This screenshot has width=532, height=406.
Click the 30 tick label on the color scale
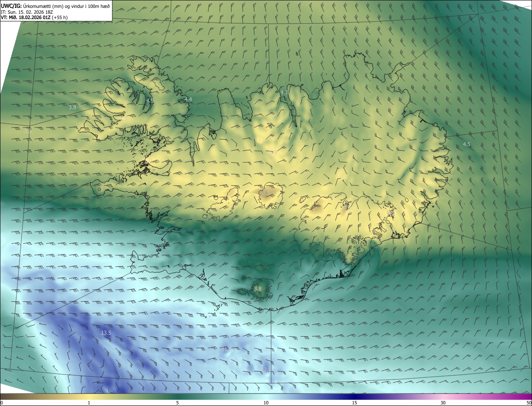(443, 403)
